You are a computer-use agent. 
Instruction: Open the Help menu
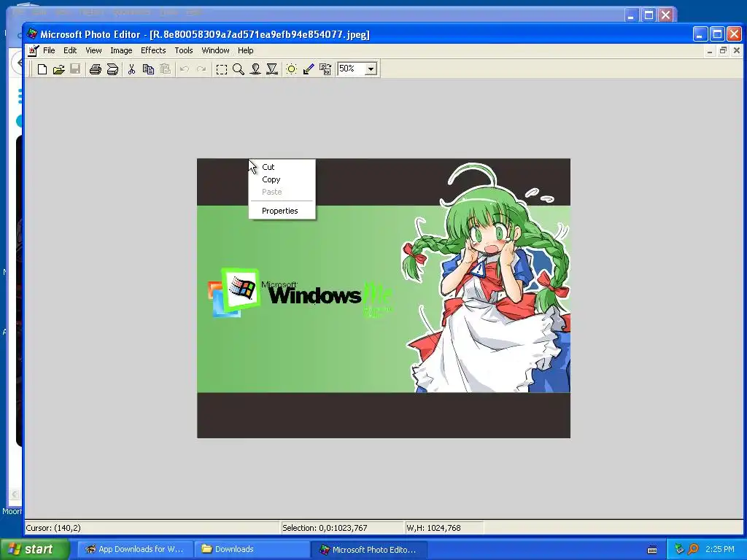click(245, 50)
